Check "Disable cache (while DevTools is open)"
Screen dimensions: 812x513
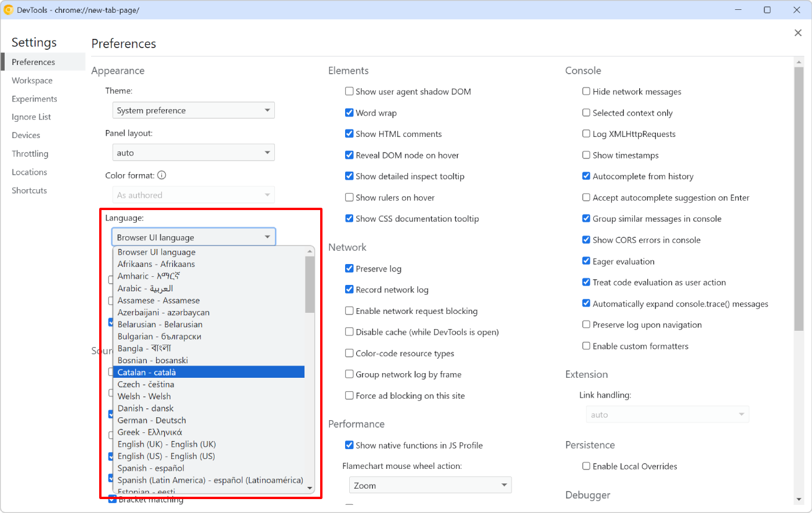[349, 332]
